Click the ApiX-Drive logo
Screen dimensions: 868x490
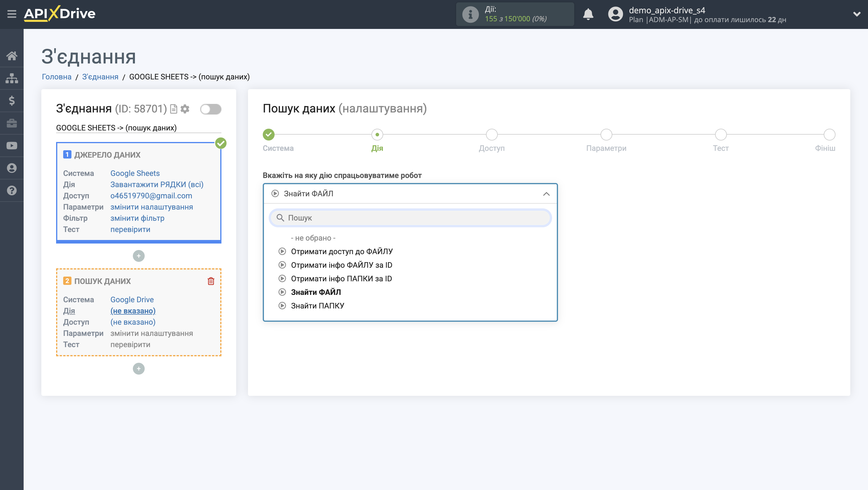(60, 14)
